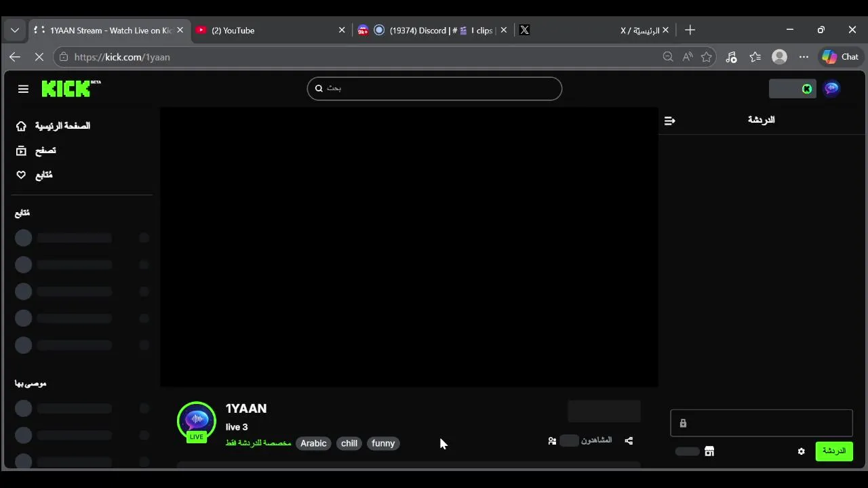
Task: Click the site info lock icon
Action: pos(64,57)
